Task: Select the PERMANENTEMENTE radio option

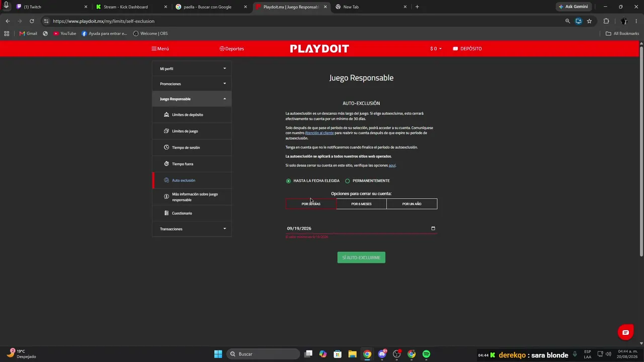Action: [x=347, y=181]
